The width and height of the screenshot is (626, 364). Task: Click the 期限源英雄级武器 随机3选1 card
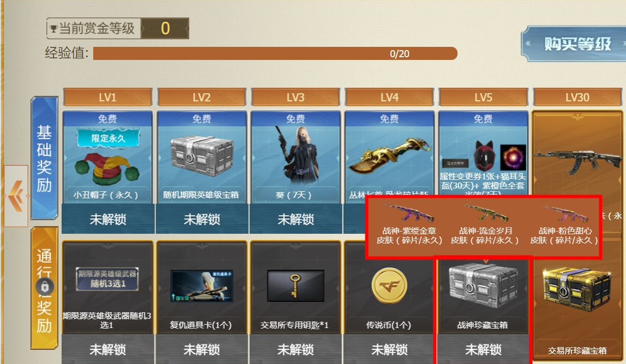click(107, 278)
